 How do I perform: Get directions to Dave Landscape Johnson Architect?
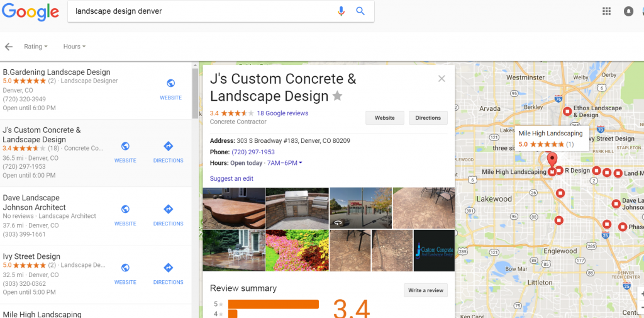168,209
